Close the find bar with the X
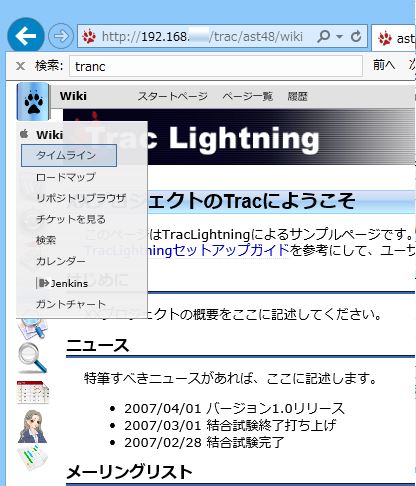The image size is (416, 486). pos(21,66)
